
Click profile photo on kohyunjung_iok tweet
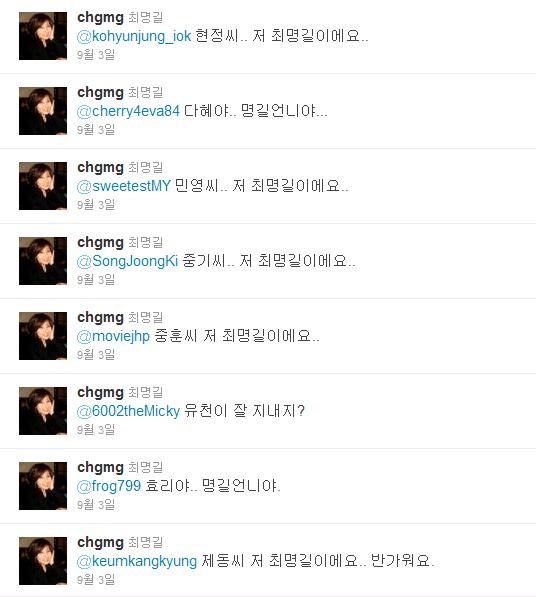pos(43,36)
